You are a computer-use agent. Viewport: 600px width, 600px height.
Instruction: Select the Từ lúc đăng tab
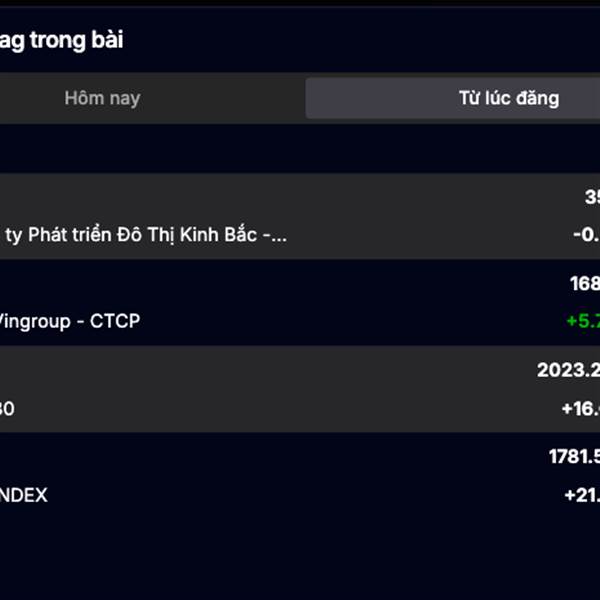pos(508,98)
